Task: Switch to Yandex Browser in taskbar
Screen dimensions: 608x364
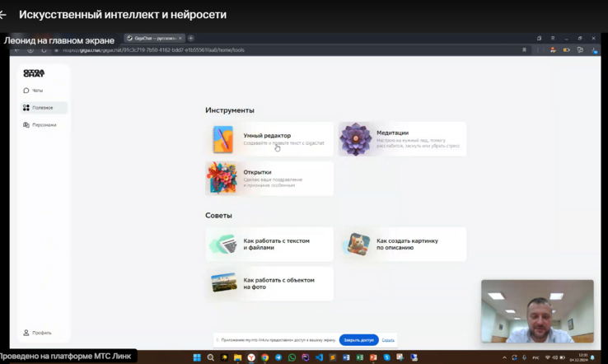Action: 251,357
